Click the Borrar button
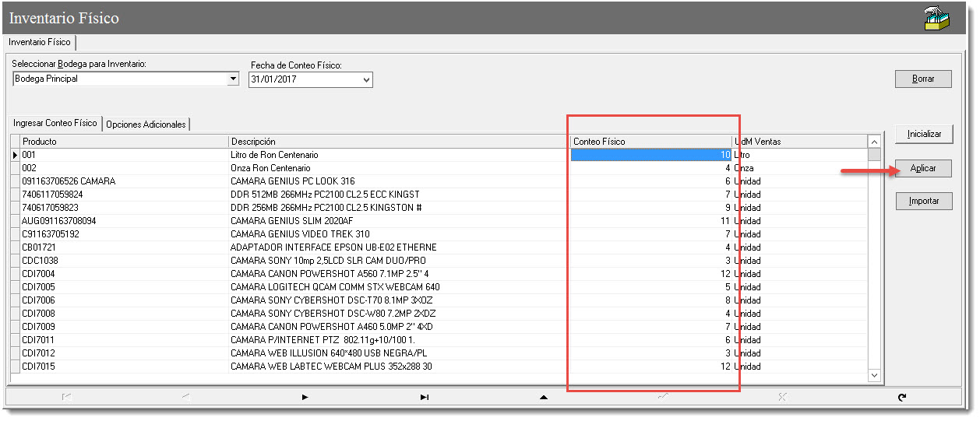Viewport: 980px width, 421px height. coord(923,79)
